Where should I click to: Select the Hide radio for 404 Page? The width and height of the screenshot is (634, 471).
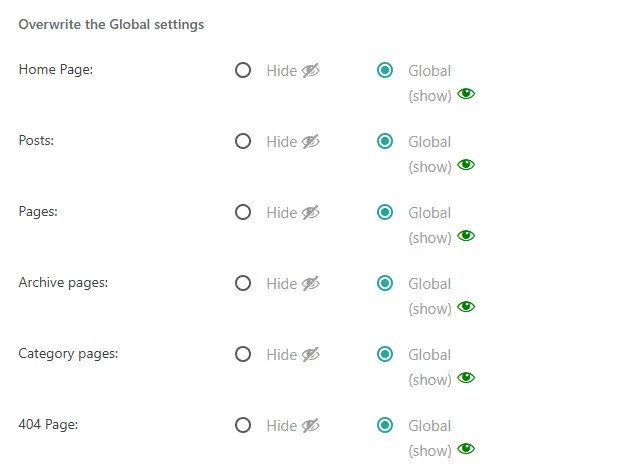[x=243, y=425]
